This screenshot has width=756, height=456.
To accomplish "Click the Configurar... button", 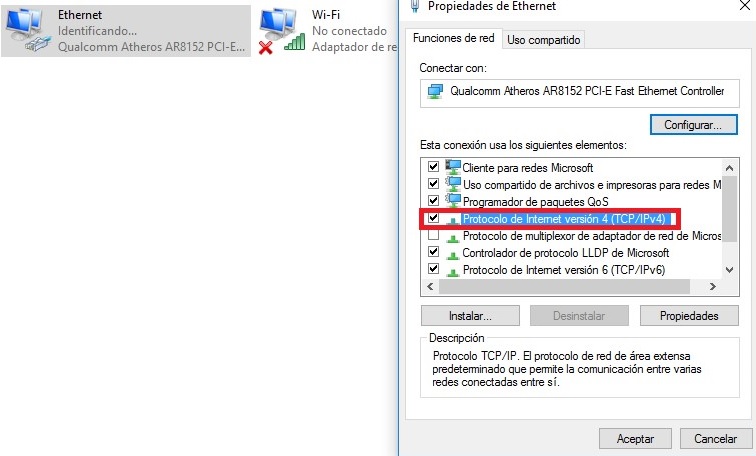I will (693, 125).
